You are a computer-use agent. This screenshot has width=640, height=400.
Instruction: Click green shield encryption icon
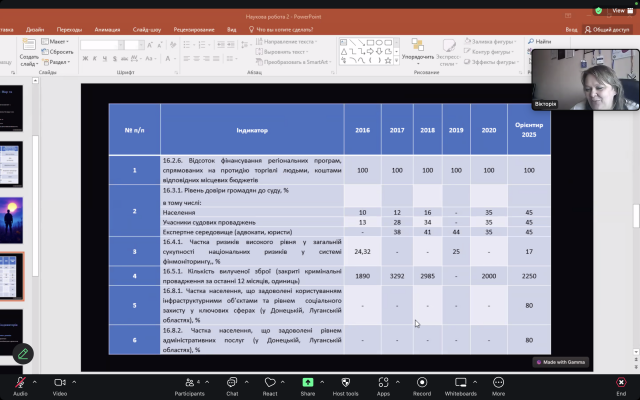pos(598,11)
